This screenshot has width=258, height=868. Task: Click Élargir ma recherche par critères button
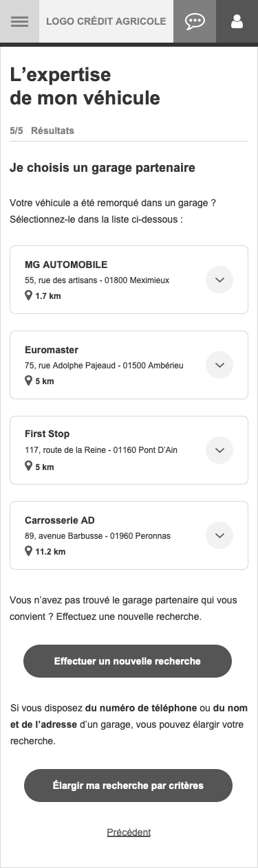tap(128, 786)
